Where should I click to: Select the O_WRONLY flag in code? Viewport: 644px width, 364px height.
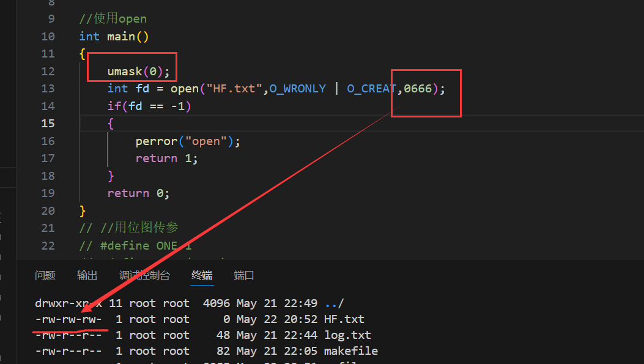(x=298, y=89)
